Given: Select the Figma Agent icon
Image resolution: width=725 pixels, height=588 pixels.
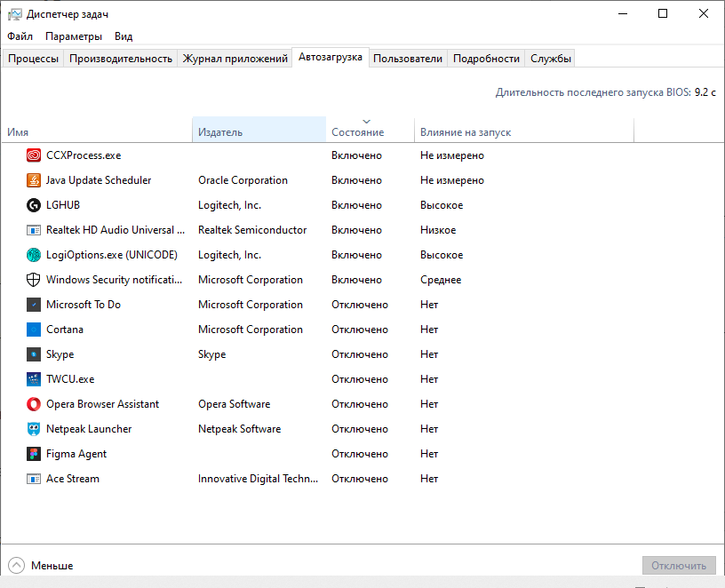Looking at the screenshot, I should tap(34, 454).
